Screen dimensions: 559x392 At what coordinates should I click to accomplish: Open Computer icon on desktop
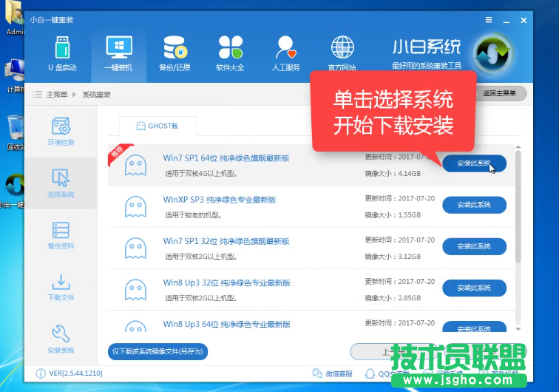(x=15, y=75)
